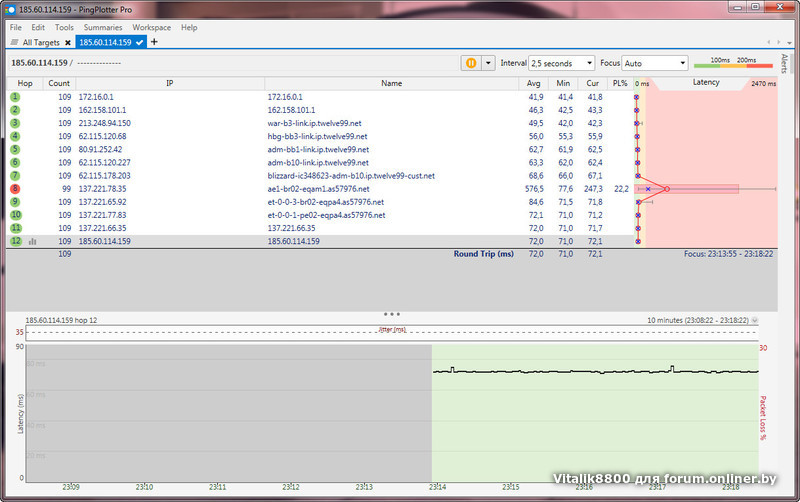Select the blizzard-ic348623-adm-b10 hop name
Image resolution: width=800 pixels, height=502 pixels.
click(x=351, y=175)
